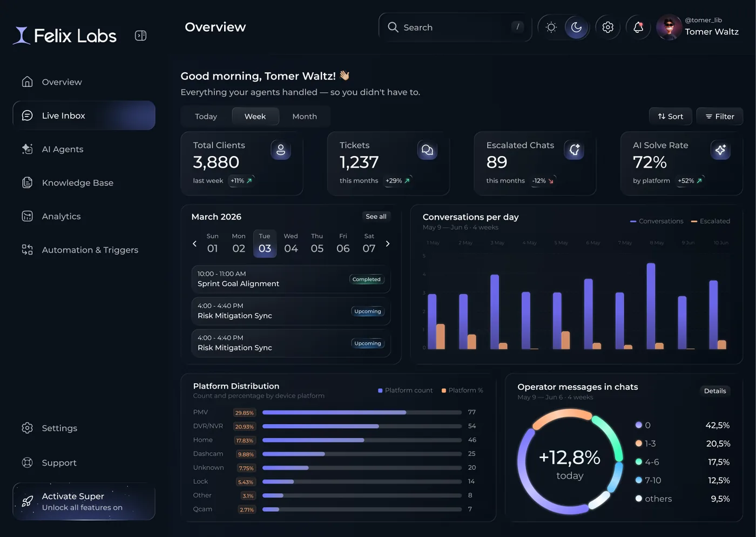Click the search magnifier icon
This screenshot has width=756, height=537.
coord(393,27)
